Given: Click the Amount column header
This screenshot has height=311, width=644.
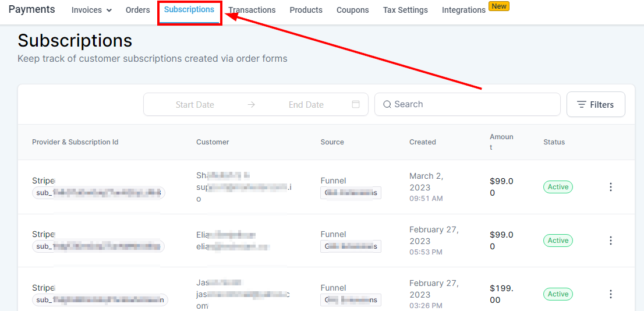Looking at the screenshot, I should tap(501, 142).
